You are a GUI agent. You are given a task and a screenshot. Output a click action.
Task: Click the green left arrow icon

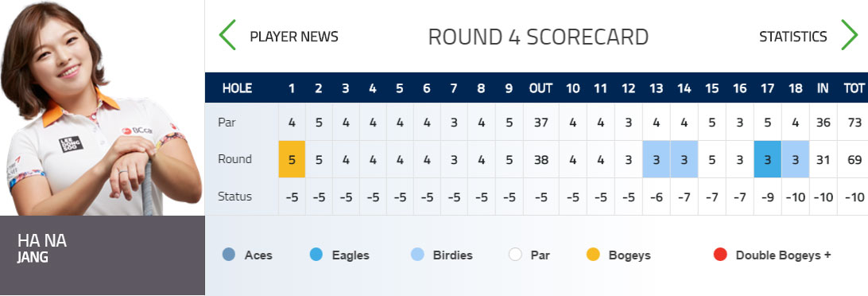[x=227, y=35]
